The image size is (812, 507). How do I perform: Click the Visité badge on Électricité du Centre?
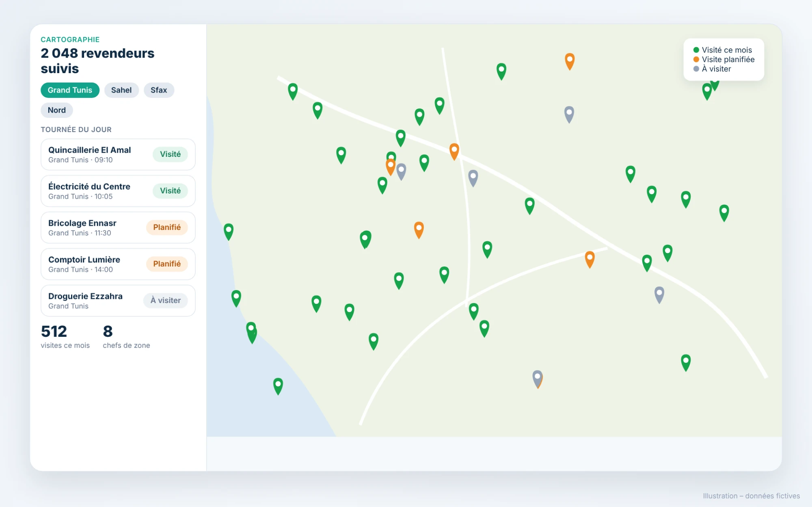pyautogui.click(x=170, y=191)
